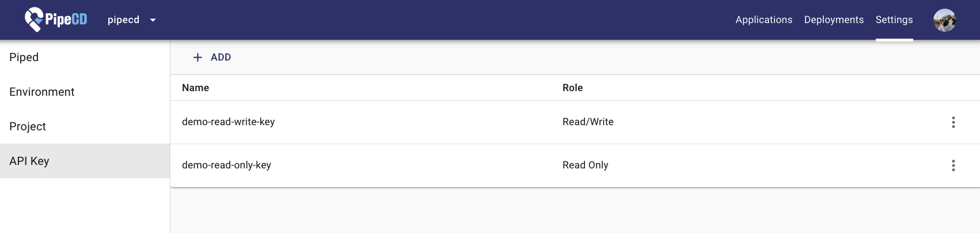Select the API Key sidebar item
The height and width of the screenshot is (233, 980).
pyautogui.click(x=29, y=161)
